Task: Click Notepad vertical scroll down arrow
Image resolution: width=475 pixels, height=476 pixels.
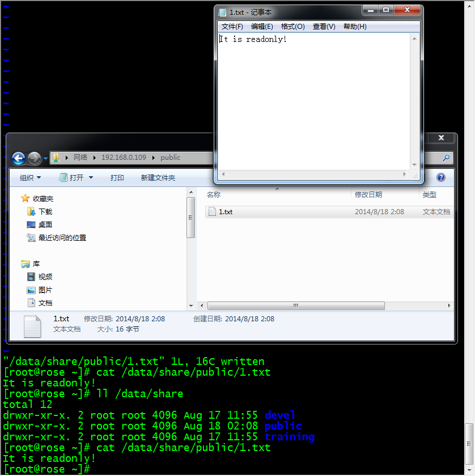Action: (x=414, y=164)
